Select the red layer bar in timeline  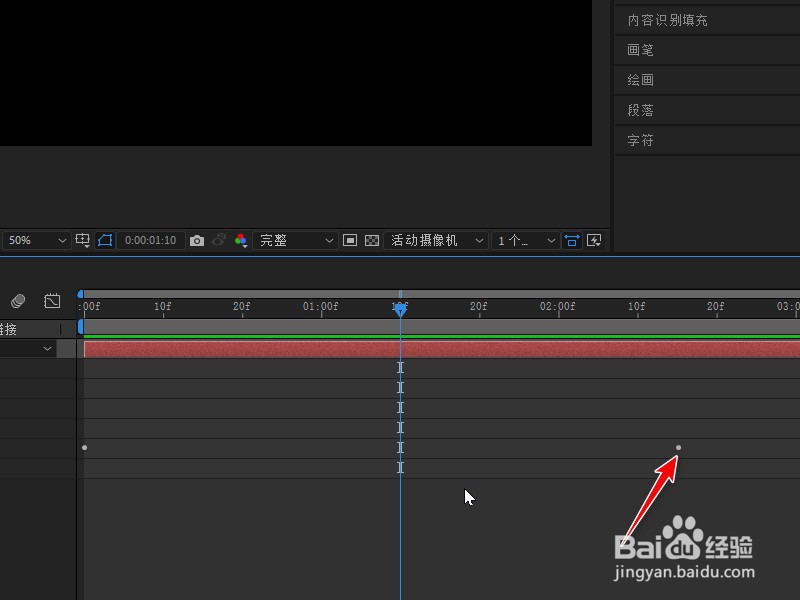(x=442, y=349)
